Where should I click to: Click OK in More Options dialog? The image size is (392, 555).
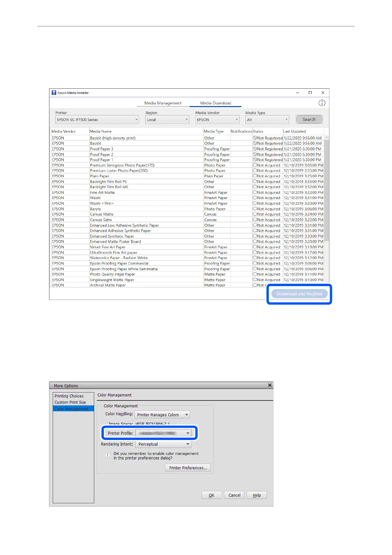tap(211, 495)
